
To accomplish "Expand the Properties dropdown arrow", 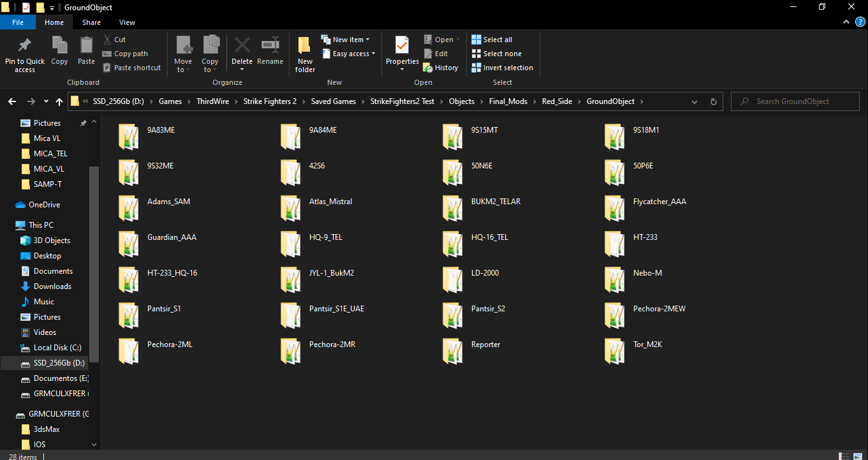I will [x=402, y=69].
